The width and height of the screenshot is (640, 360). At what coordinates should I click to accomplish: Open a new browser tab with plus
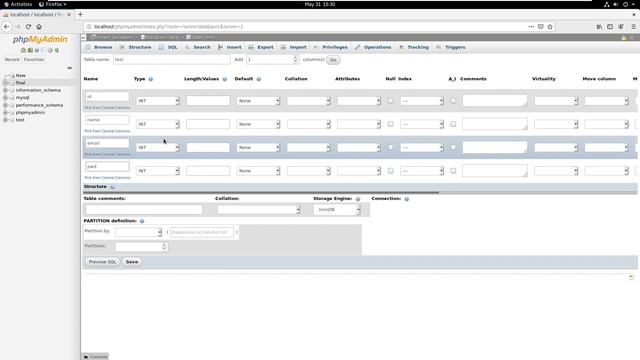point(80,14)
